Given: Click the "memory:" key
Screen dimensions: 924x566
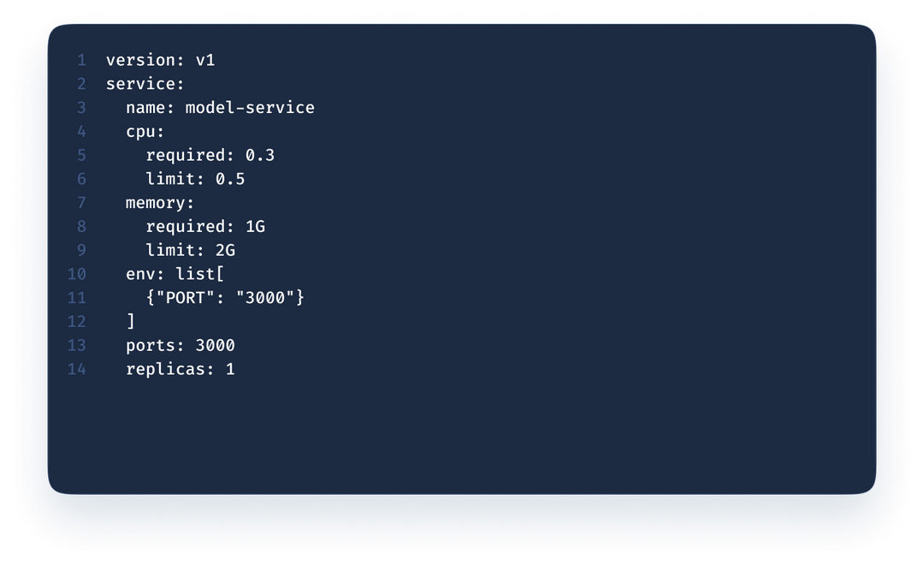Looking at the screenshot, I should tap(160, 203).
